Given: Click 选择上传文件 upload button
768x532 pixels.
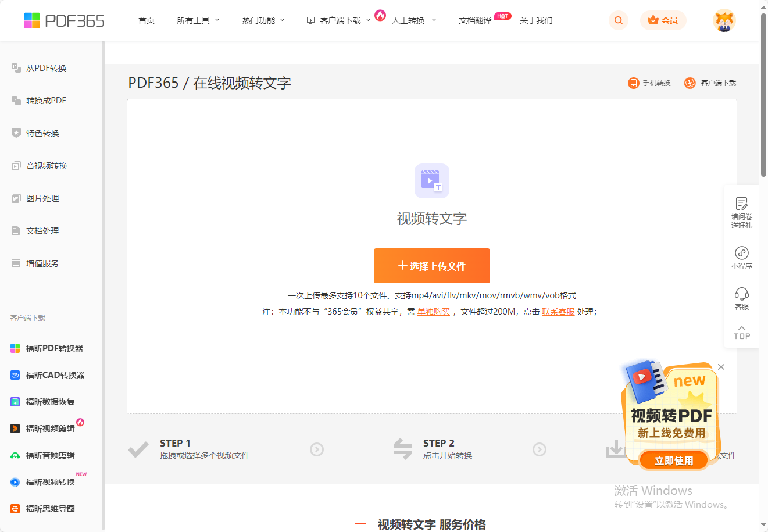Looking at the screenshot, I should [432, 266].
